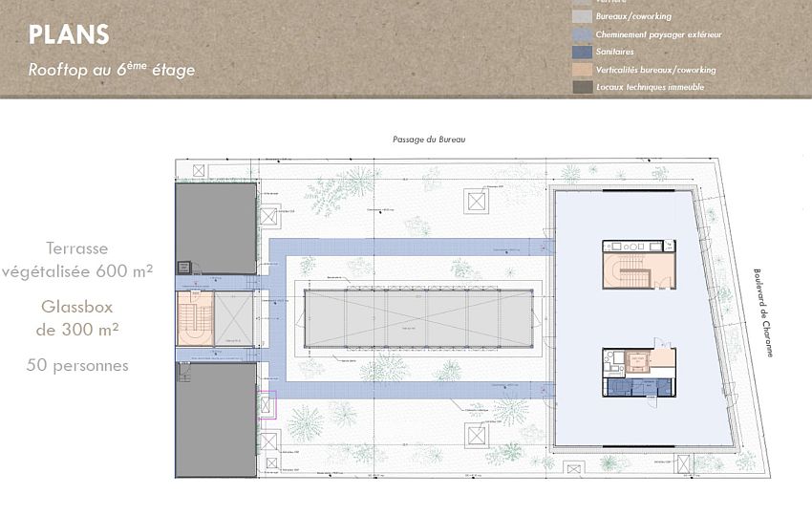This screenshot has height=516, width=812.
Task: Click the '50 personnes' capacity text
Action: 78,365
